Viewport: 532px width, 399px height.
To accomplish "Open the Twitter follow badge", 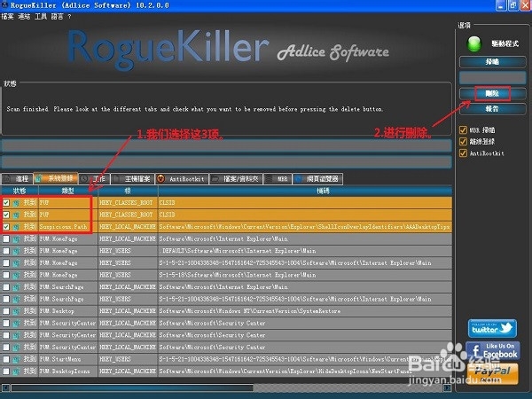I will (x=492, y=328).
